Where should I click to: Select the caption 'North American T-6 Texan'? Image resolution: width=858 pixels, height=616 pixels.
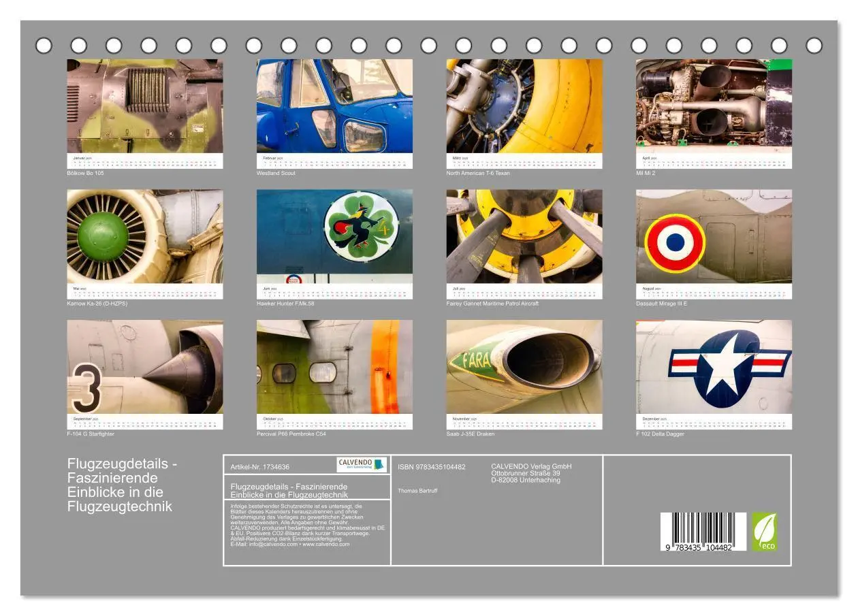pyautogui.click(x=478, y=173)
